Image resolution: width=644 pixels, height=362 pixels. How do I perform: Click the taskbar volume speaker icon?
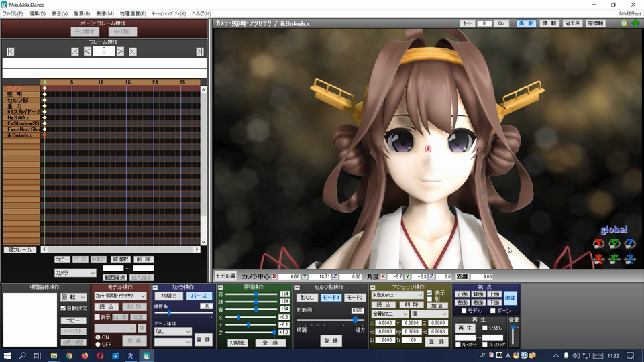click(576, 355)
